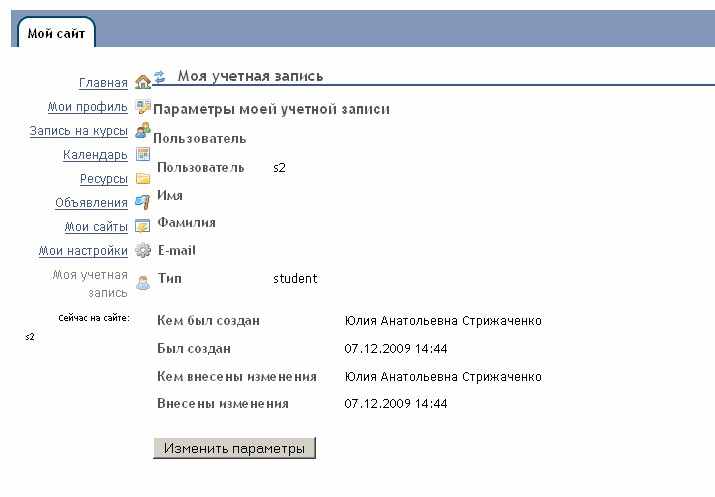Go to the Главная link
The height and width of the screenshot is (497, 715).
point(103,83)
